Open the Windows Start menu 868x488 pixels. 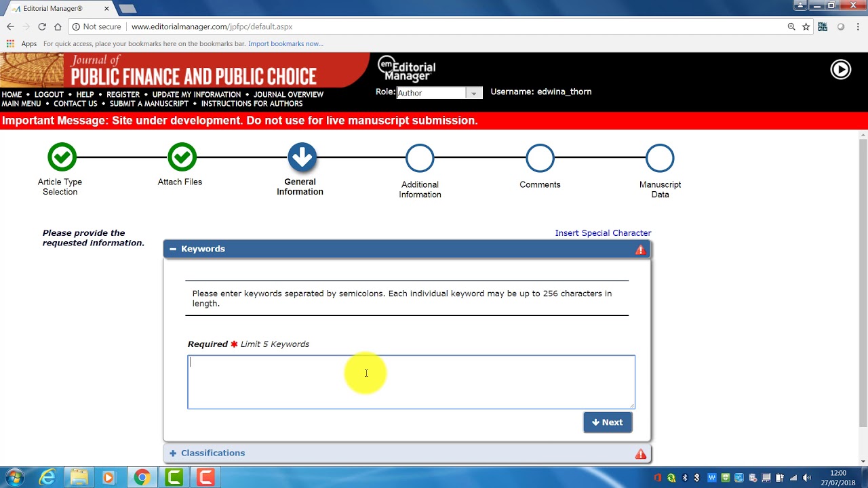(x=14, y=477)
